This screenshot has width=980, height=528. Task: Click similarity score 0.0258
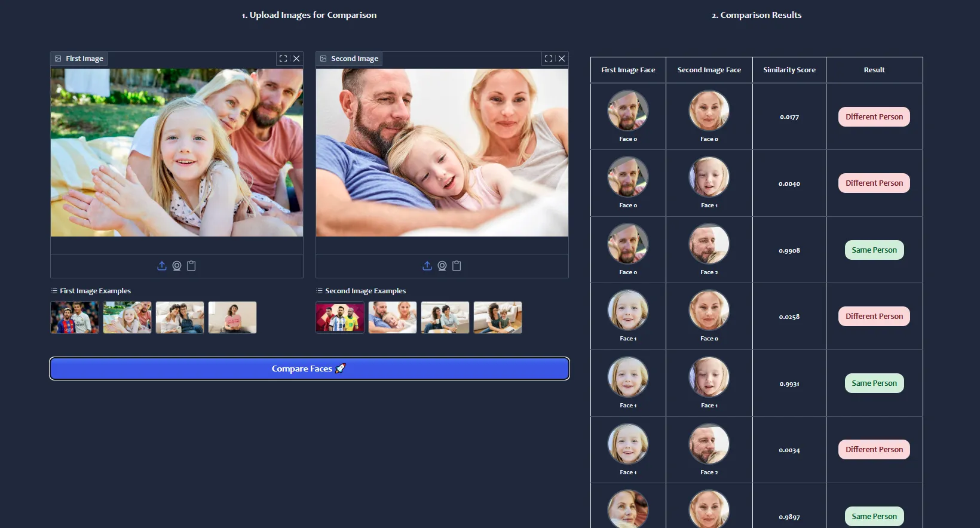pos(789,317)
